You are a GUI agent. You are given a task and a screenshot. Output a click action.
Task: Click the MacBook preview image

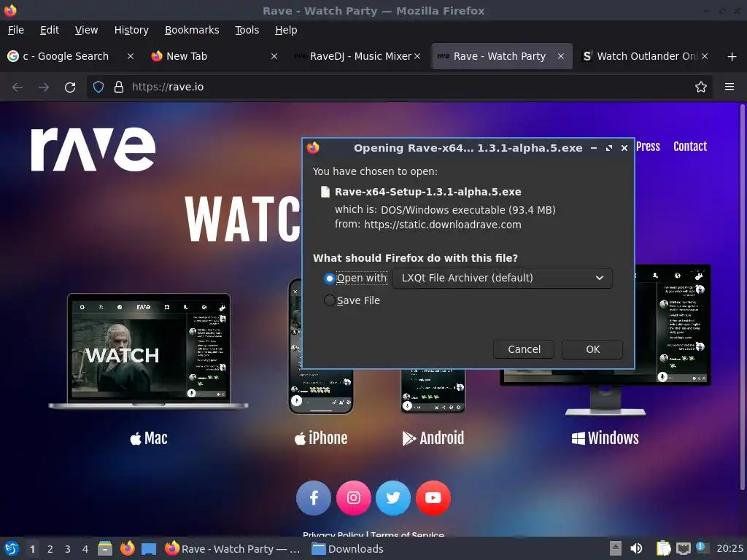[148, 351]
